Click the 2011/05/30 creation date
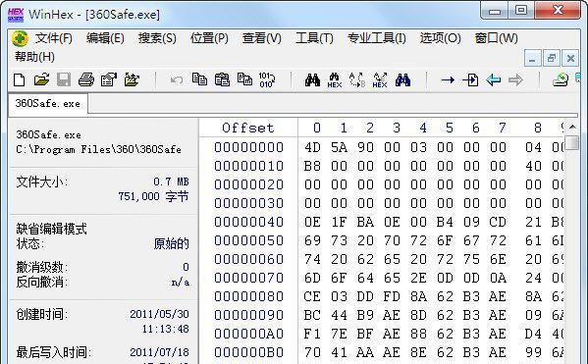The image size is (588, 364). point(159,314)
